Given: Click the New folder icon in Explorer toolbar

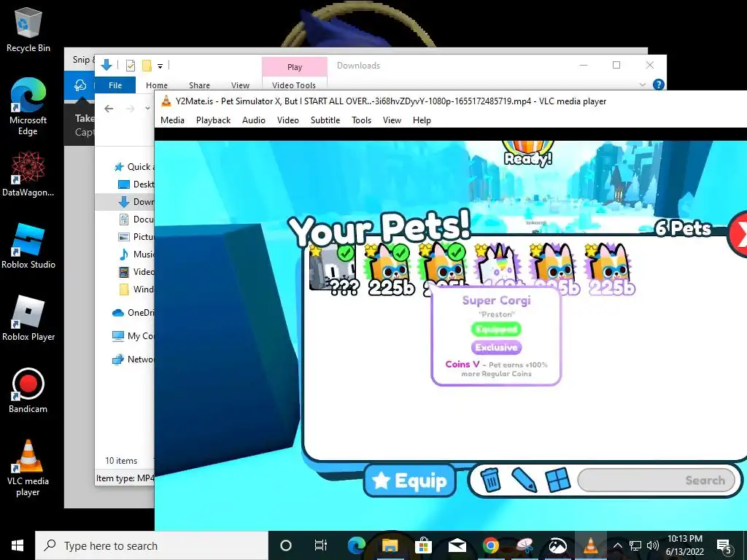Looking at the screenshot, I should (147, 66).
